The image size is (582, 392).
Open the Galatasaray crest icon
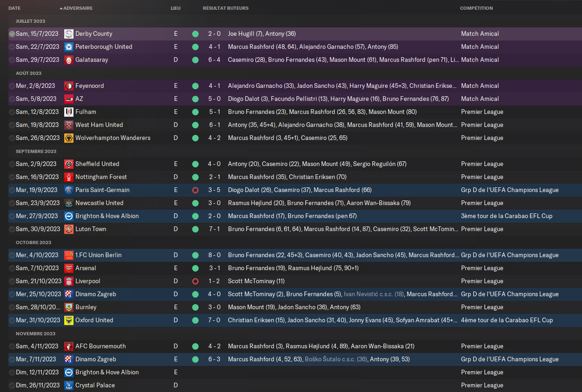point(69,60)
